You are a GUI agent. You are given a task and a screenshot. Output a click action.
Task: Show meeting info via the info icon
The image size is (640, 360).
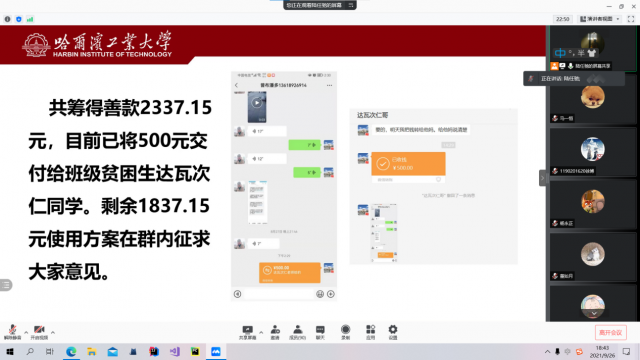coord(7,19)
